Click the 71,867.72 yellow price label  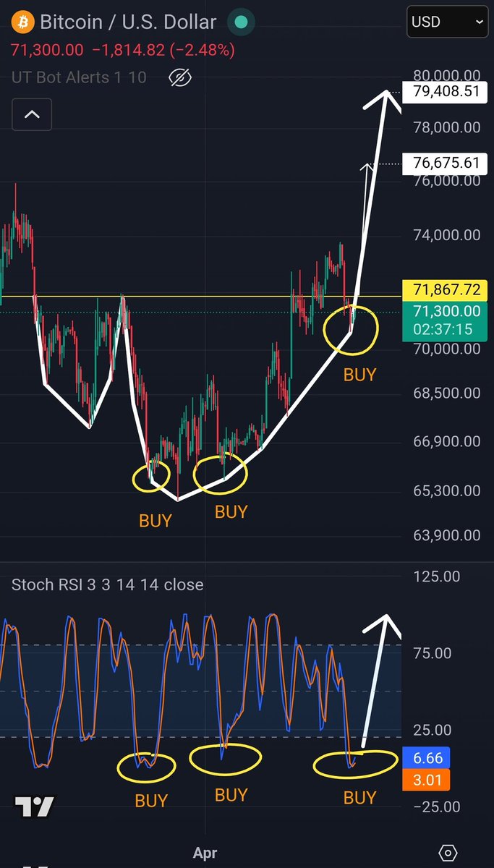point(446,290)
